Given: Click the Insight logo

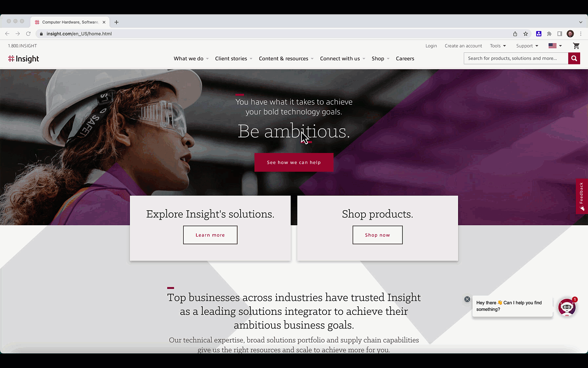Looking at the screenshot, I should click(23, 59).
